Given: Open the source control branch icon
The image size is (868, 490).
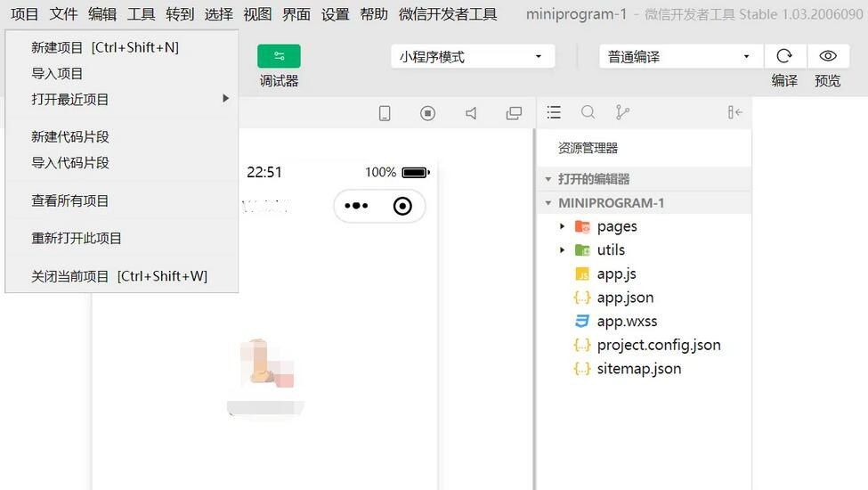Looking at the screenshot, I should coord(622,112).
